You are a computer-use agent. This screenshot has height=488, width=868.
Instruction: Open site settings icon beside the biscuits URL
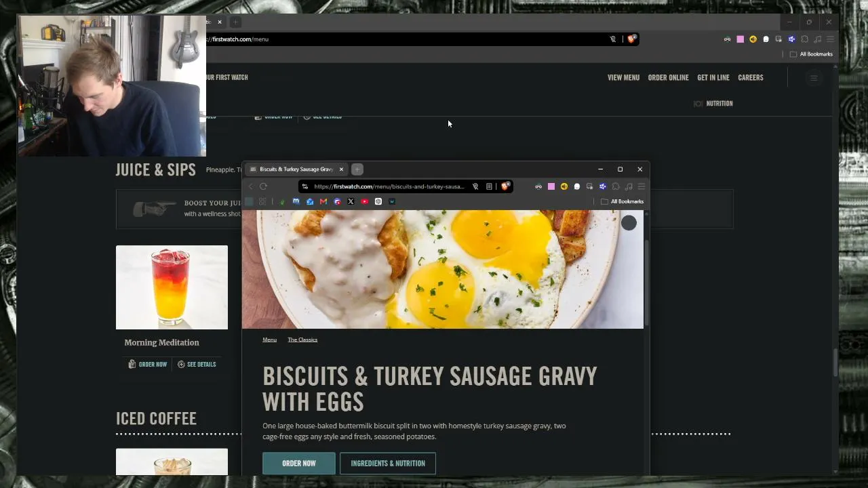pos(305,186)
